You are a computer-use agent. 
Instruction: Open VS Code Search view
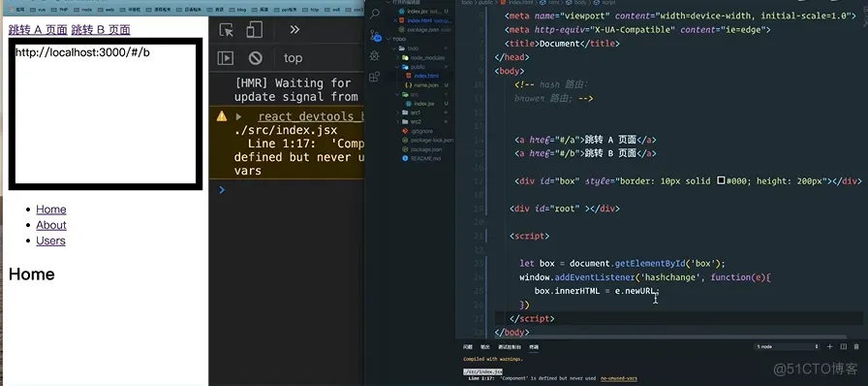(x=375, y=15)
